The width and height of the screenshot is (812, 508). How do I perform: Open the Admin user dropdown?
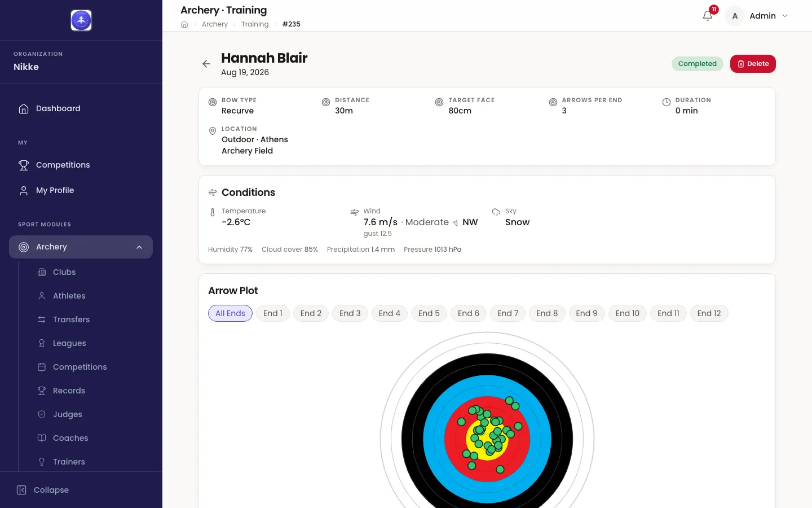(757, 16)
